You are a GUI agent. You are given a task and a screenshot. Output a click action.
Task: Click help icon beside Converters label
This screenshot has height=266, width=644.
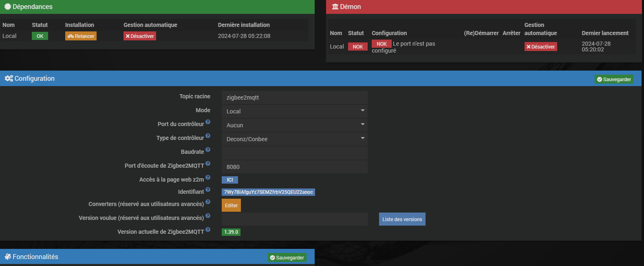coord(208,202)
